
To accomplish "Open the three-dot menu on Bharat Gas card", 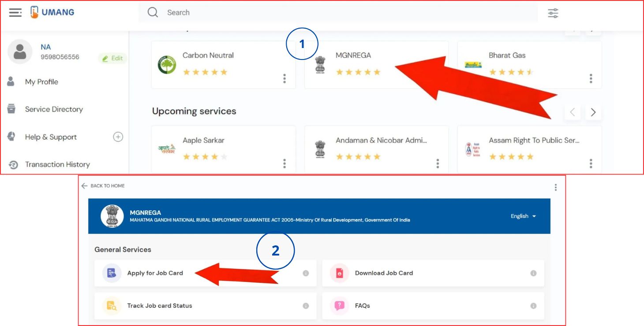I will pos(591,78).
